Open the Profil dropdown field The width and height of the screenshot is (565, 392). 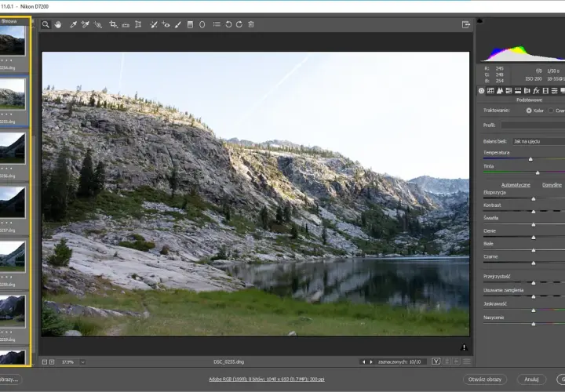533,125
